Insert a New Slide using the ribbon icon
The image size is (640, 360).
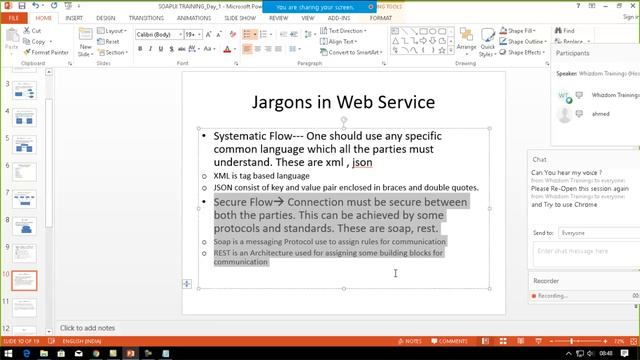pyautogui.click(x=85, y=34)
